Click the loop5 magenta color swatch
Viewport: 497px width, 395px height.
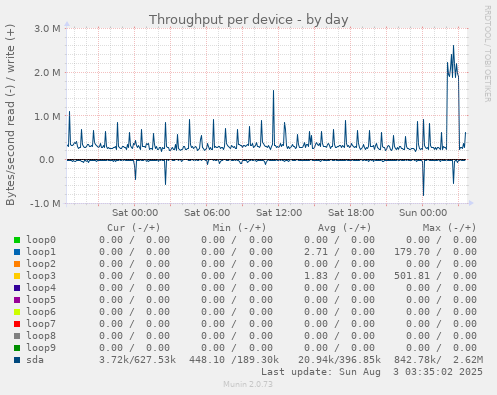tap(17, 300)
